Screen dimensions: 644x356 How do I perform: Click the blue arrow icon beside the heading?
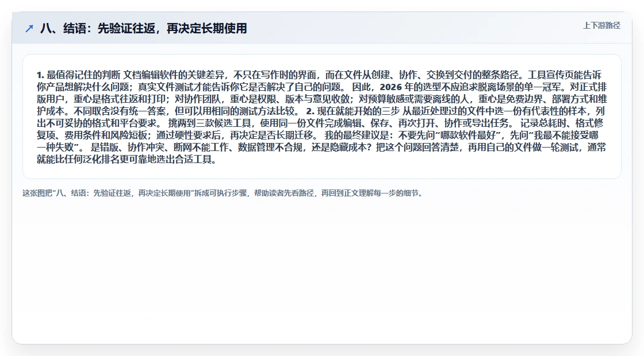29,28
